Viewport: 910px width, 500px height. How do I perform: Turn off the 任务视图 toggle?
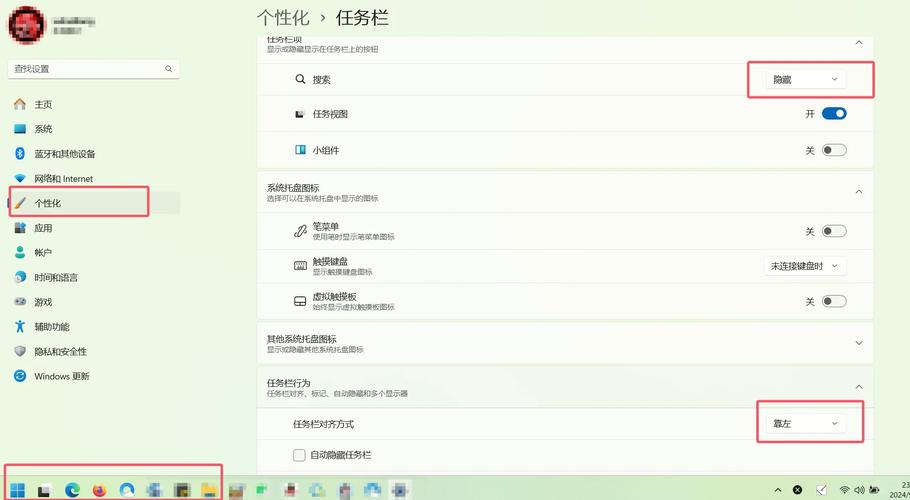(x=834, y=114)
